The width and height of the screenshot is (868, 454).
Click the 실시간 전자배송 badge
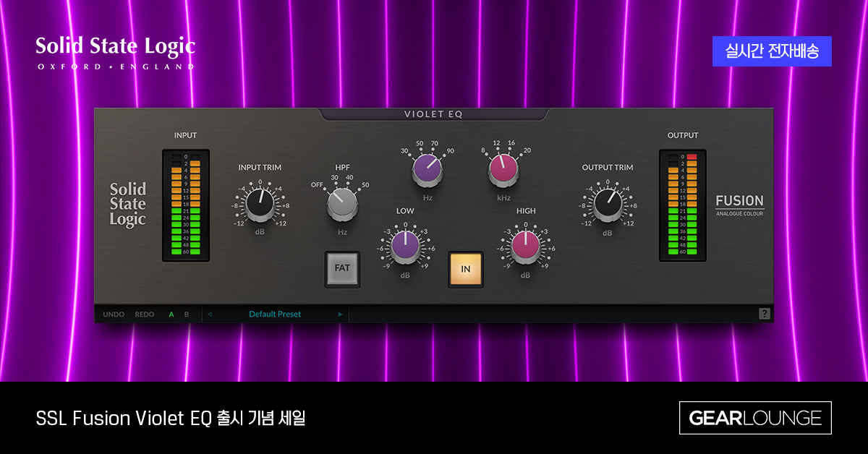772,51
